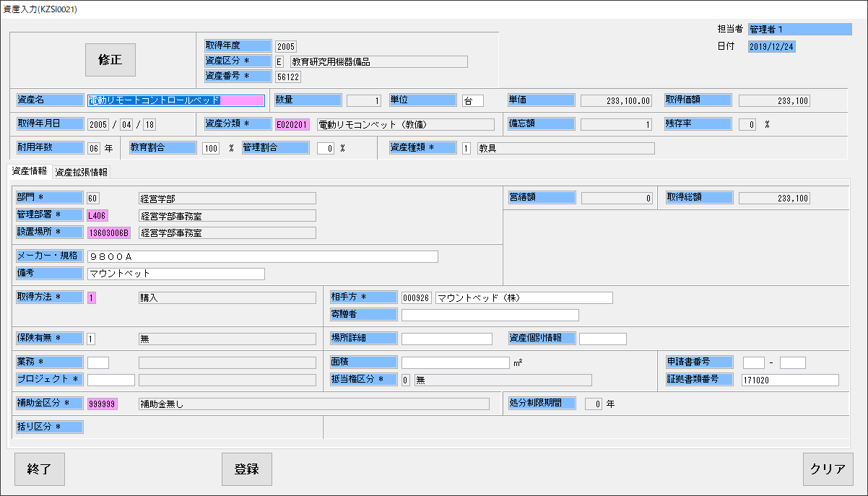Click the 寄贈者 empty input field
Viewport: 868px width, 496px height.
coord(490,315)
